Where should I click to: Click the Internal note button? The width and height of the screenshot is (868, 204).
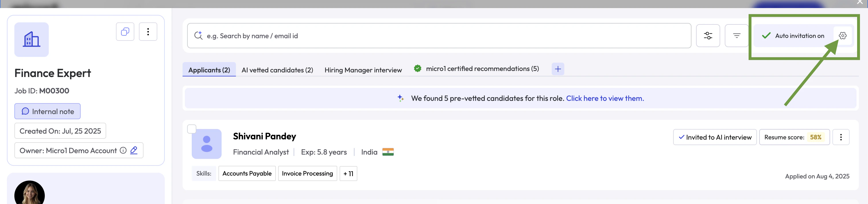tap(48, 111)
